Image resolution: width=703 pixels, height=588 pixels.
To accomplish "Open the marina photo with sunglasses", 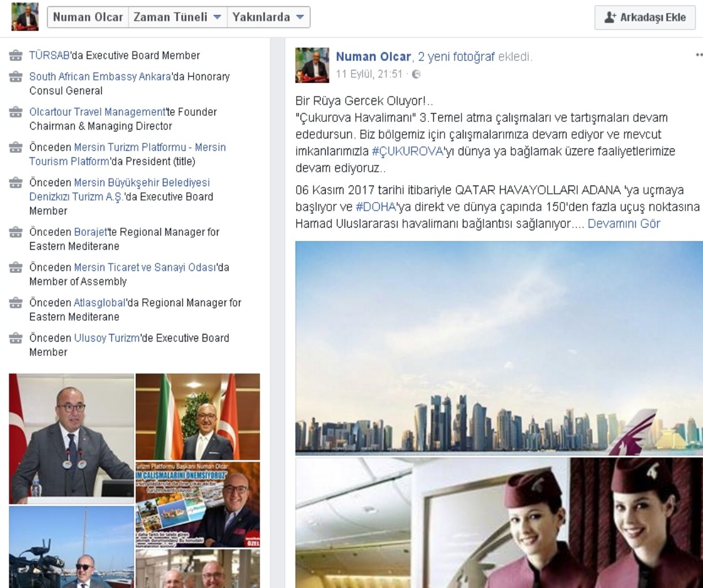I will click(71, 547).
